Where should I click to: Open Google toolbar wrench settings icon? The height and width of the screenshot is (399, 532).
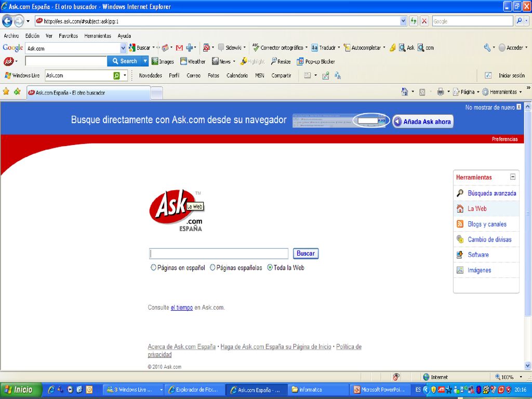coord(487,48)
